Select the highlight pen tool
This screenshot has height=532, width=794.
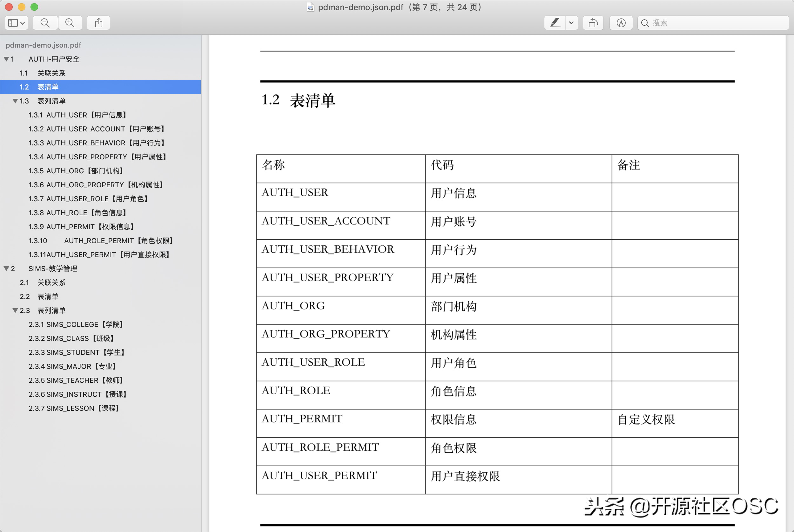coord(555,23)
